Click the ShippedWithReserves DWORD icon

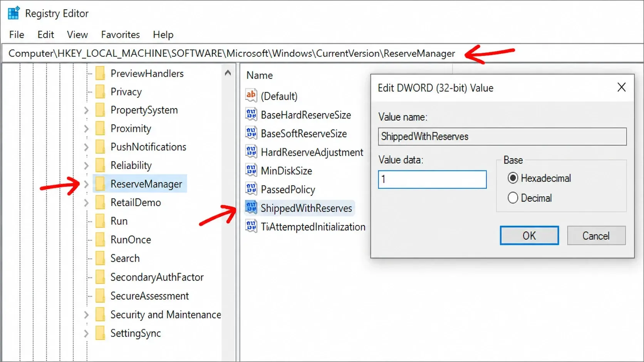point(251,208)
